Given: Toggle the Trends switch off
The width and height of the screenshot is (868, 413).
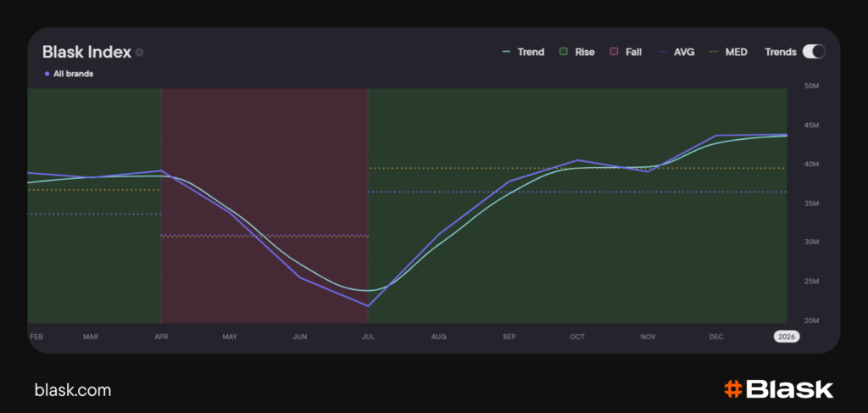Looking at the screenshot, I should coord(813,52).
